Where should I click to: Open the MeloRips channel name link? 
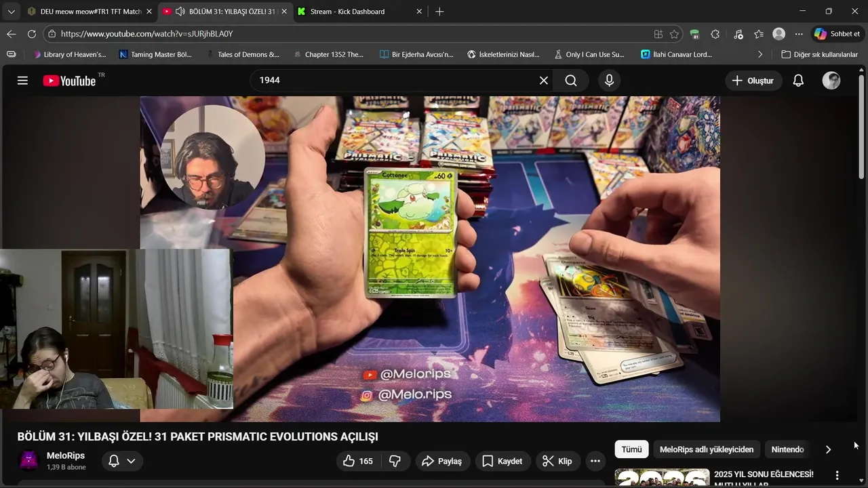(66, 455)
